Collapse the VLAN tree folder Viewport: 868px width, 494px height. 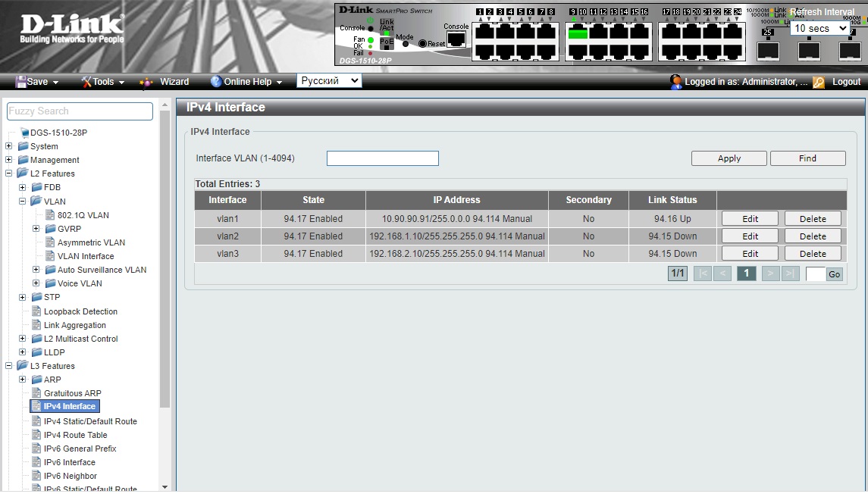click(23, 202)
